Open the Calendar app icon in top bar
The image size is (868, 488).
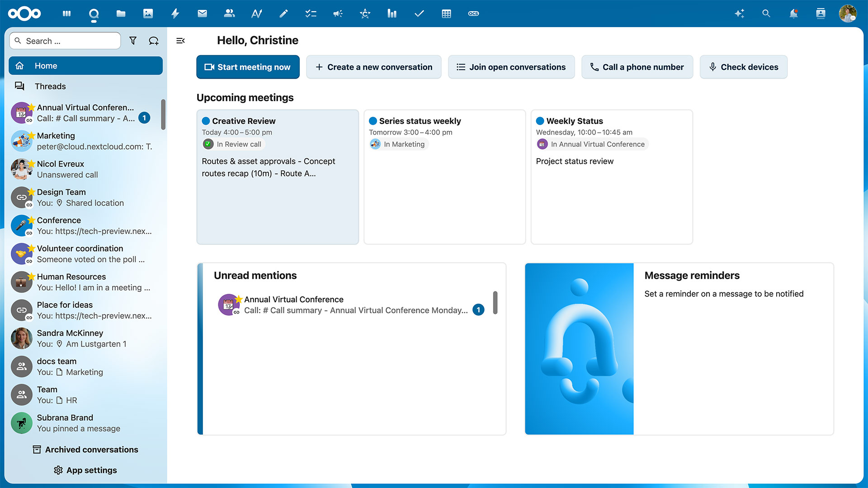(446, 14)
